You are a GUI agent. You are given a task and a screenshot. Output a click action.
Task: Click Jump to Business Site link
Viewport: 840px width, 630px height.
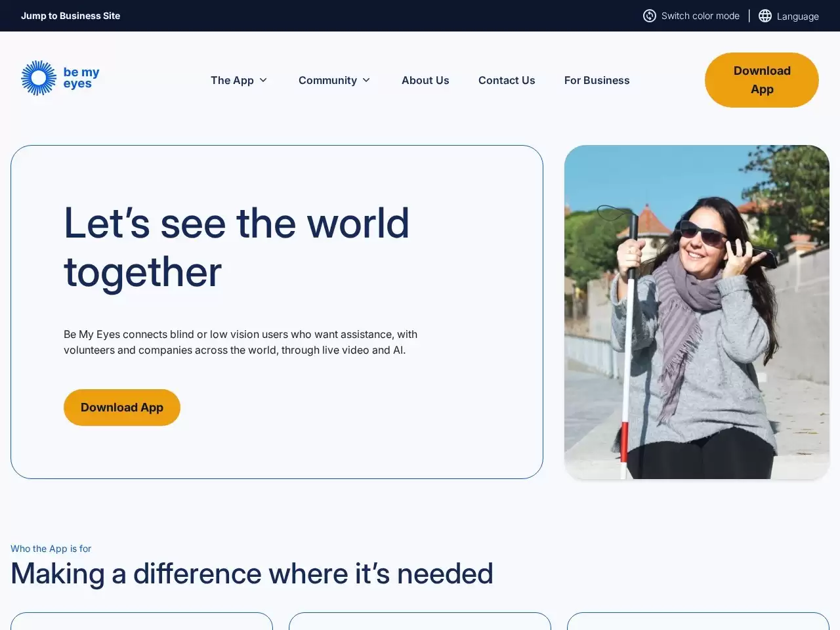71,16
